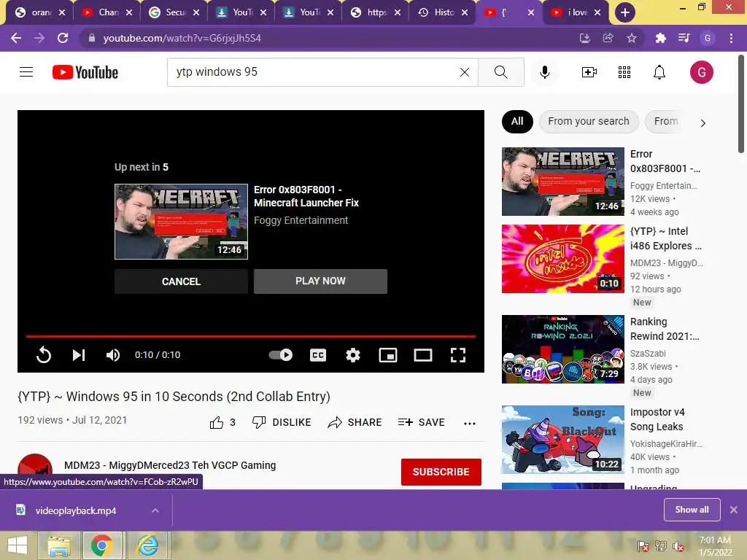This screenshot has height=560, width=747.
Task: Click the install/download page icon in the address bar
Action: point(585,38)
